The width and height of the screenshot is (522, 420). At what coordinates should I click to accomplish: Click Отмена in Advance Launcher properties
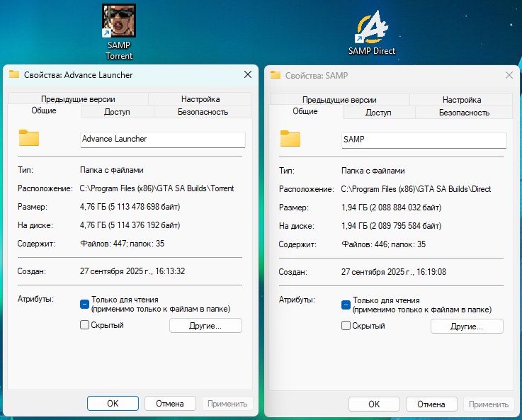click(170, 404)
